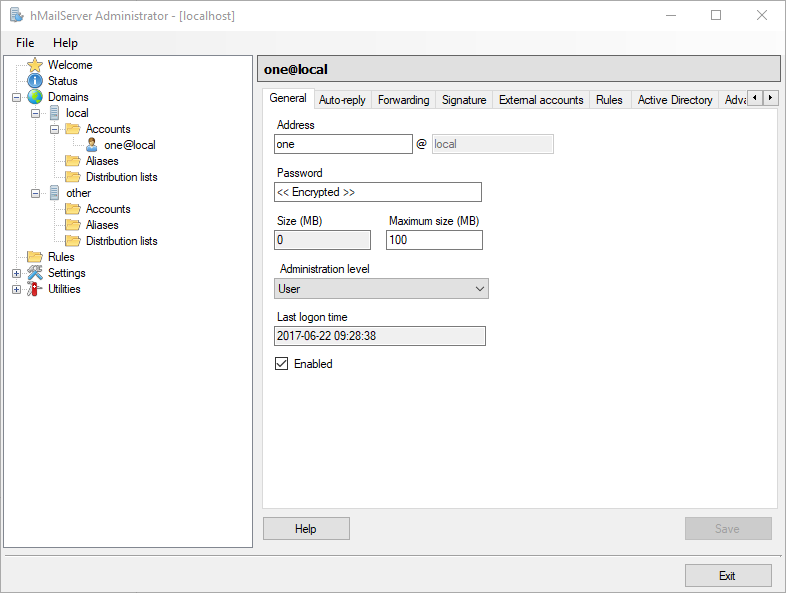Click the Settings tools icon
This screenshot has width=786, height=593.
point(35,273)
